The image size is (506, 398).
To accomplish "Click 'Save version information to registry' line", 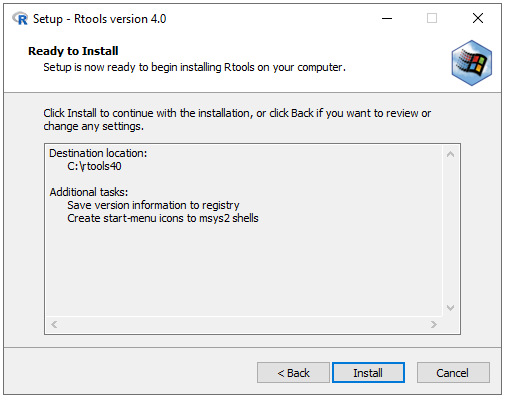I will (x=153, y=205).
